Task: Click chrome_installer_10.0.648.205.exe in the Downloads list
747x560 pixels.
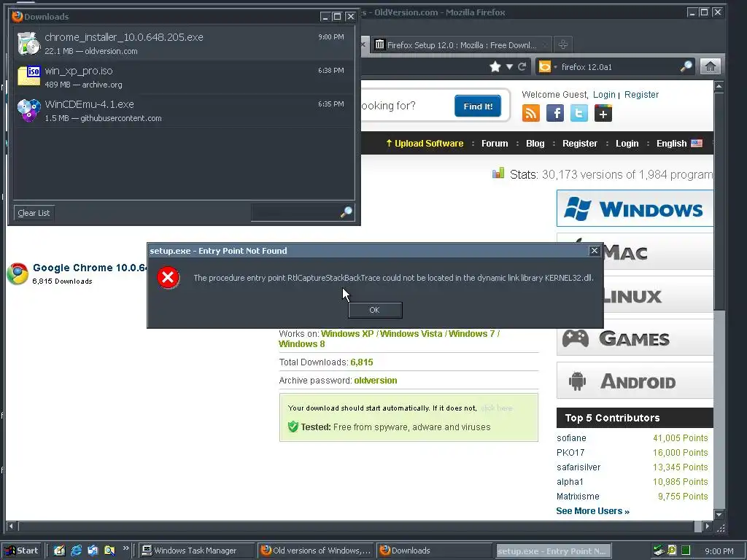Action: pyautogui.click(x=184, y=43)
